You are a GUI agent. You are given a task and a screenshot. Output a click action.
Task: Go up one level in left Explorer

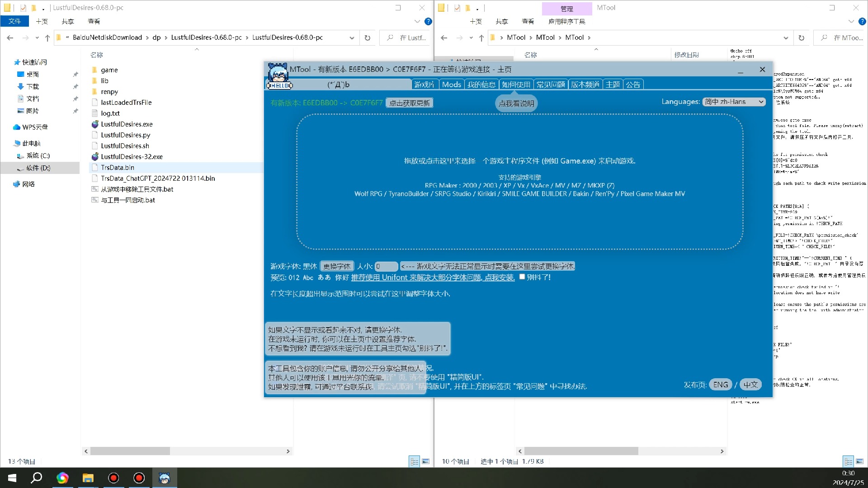coord(47,38)
